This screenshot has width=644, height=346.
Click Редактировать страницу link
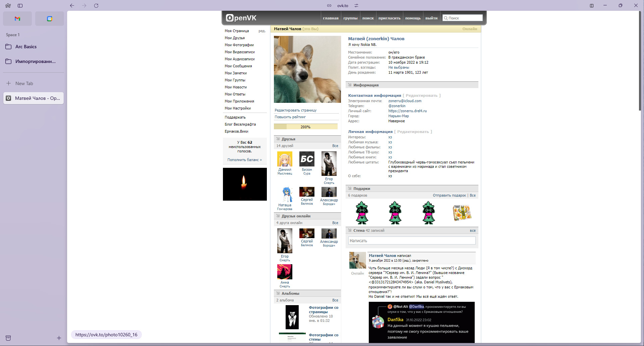(x=295, y=110)
